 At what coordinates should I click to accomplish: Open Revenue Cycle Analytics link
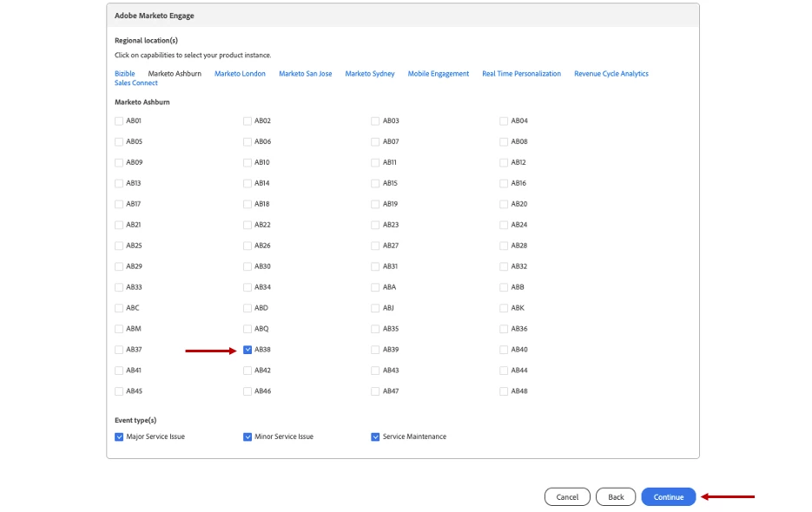[611, 74]
